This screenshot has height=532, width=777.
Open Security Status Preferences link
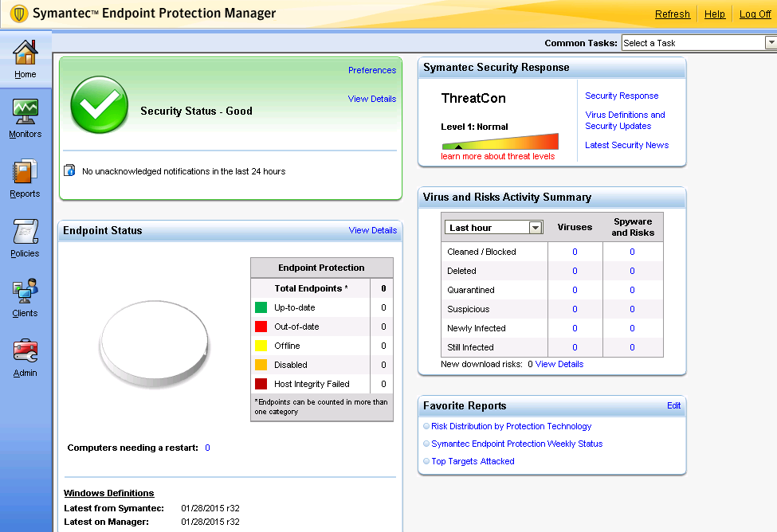(x=371, y=70)
